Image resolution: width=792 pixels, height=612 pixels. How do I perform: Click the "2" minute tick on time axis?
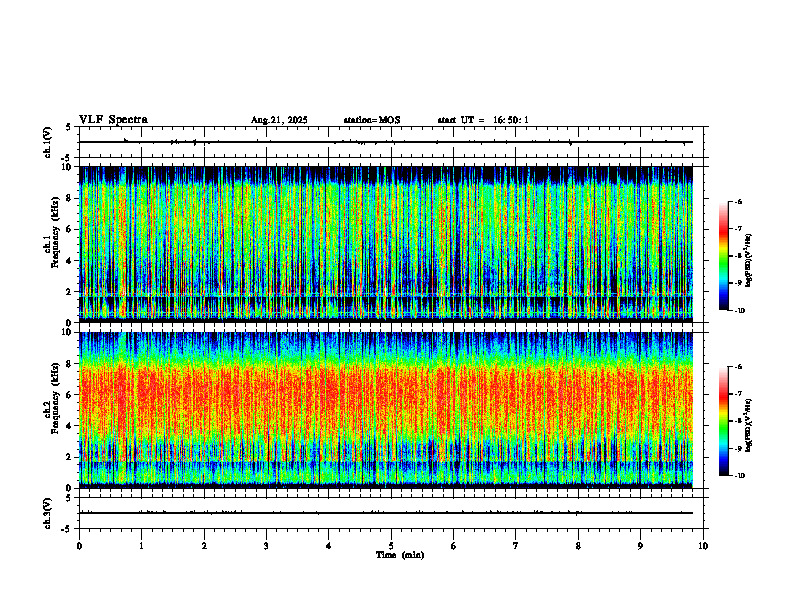pos(204,546)
